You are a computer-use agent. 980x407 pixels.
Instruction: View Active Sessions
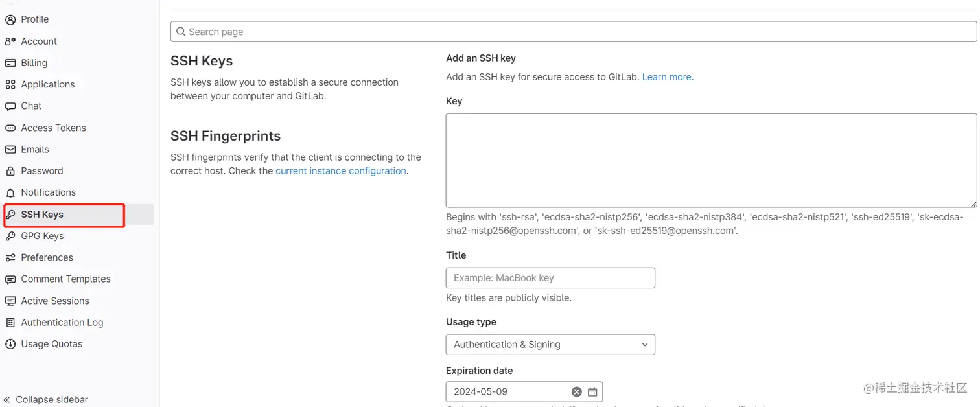pyautogui.click(x=55, y=301)
